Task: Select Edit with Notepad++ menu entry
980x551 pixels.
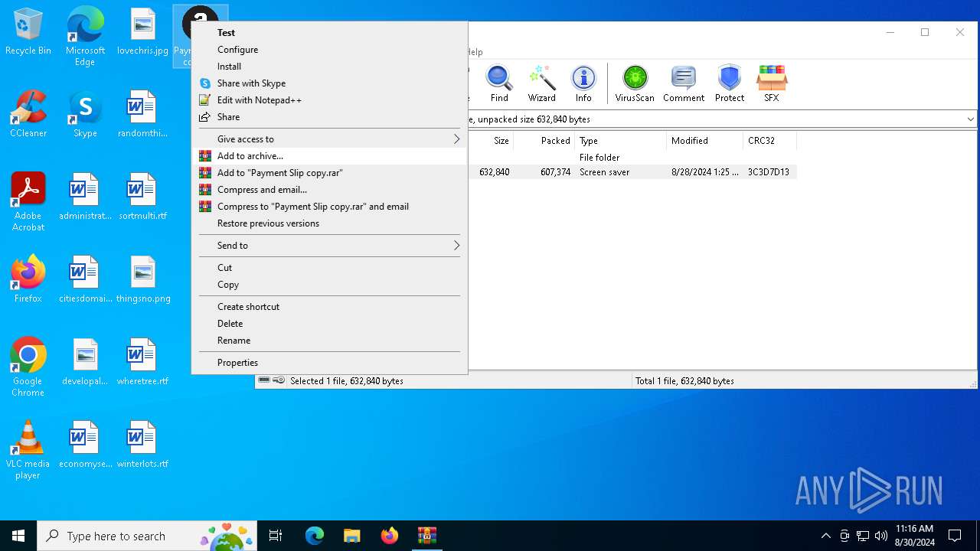Action: pos(329,100)
